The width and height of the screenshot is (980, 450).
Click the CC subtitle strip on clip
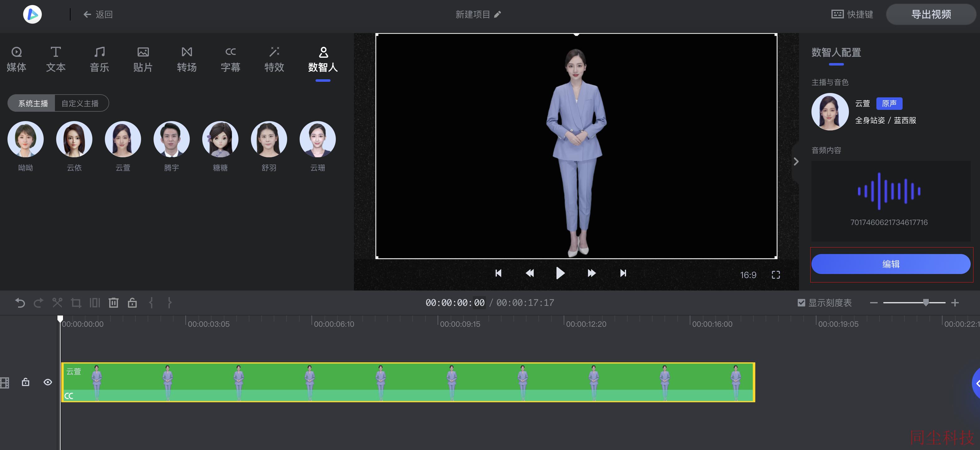pos(408,396)
